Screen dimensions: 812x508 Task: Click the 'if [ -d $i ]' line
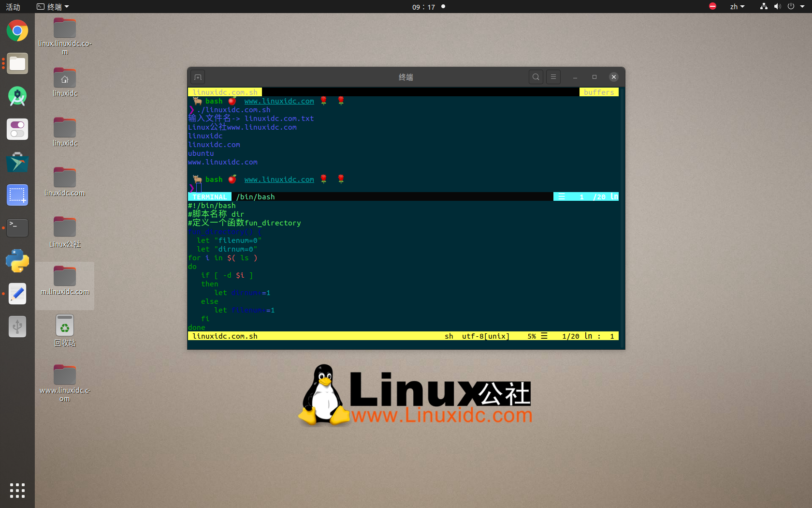click(227, 275)
